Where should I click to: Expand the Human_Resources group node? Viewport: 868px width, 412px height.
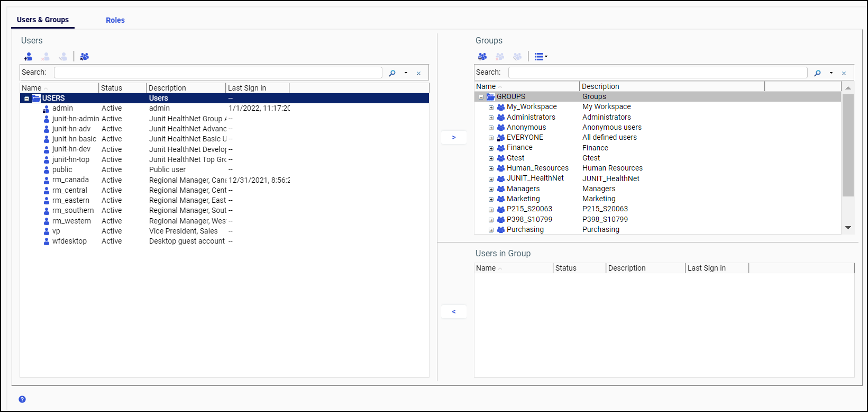[491, 168]
